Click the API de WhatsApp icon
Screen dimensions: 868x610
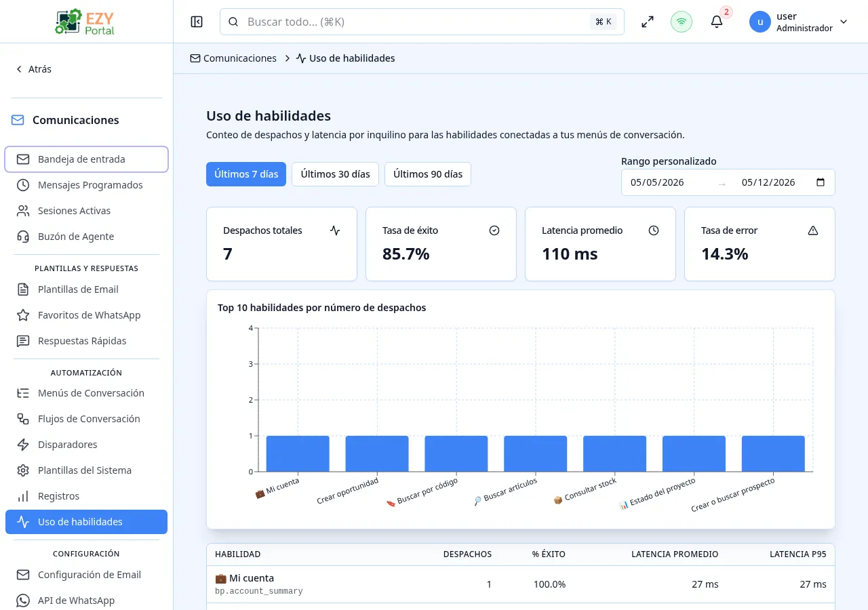pos(23,601)
